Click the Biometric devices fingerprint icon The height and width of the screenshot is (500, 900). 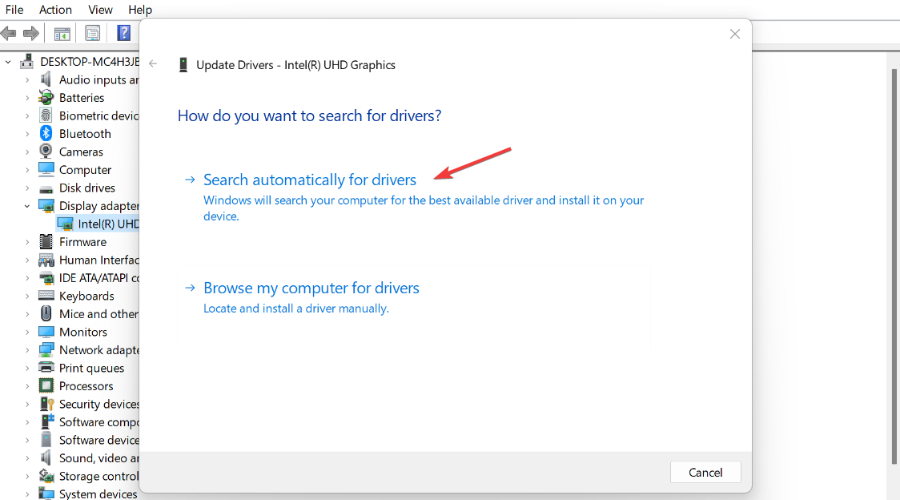coord(46,115)
